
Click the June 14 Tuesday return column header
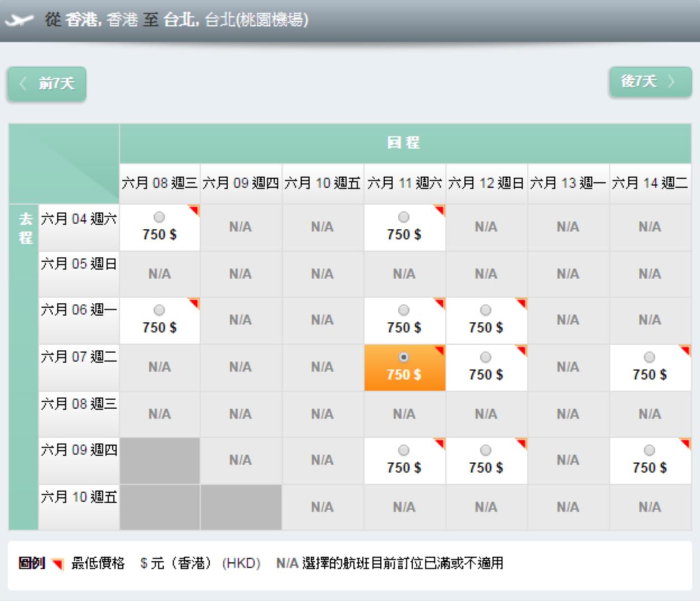pyautogui.click(x=650, y=183)
